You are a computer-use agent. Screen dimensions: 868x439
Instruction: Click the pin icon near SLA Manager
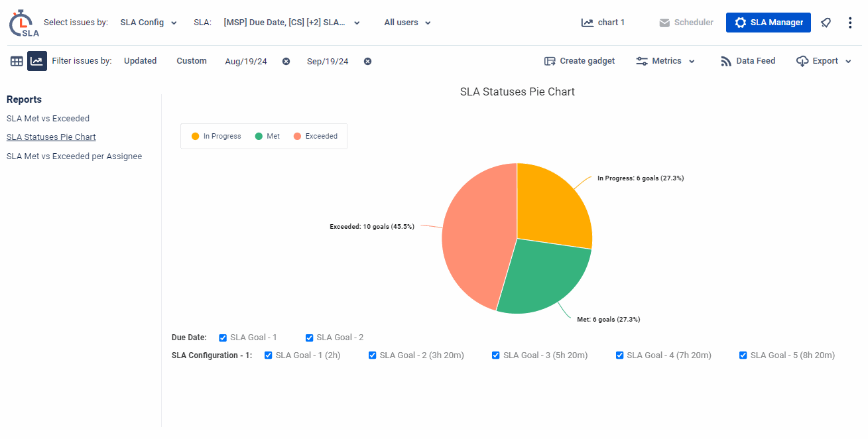[826, 22]
